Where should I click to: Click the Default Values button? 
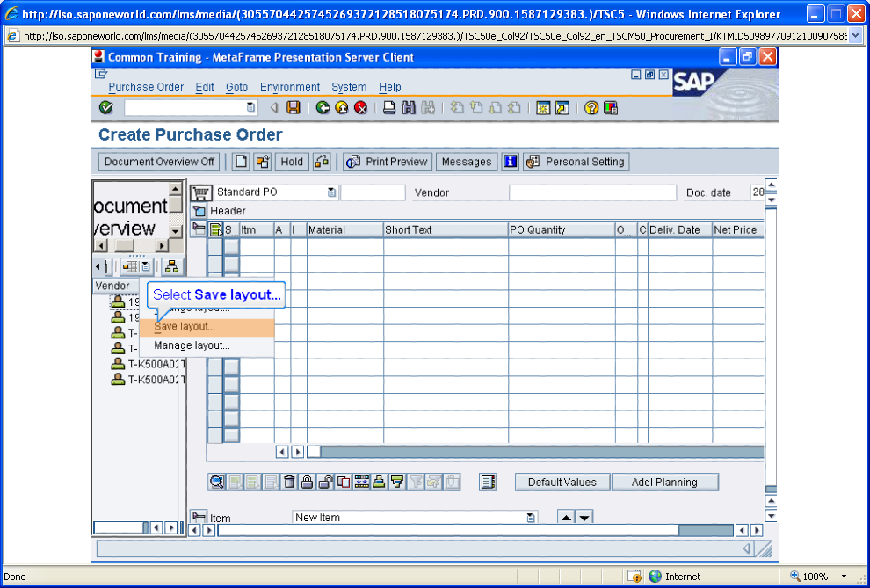coord(562,482)
